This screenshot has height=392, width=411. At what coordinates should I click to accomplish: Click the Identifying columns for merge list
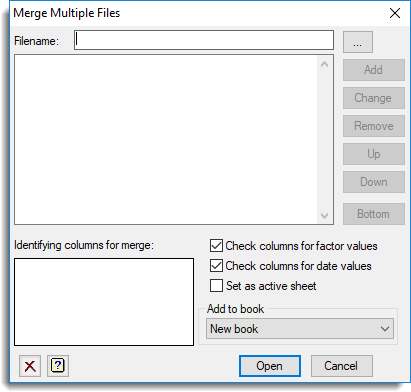coord(104,302)
